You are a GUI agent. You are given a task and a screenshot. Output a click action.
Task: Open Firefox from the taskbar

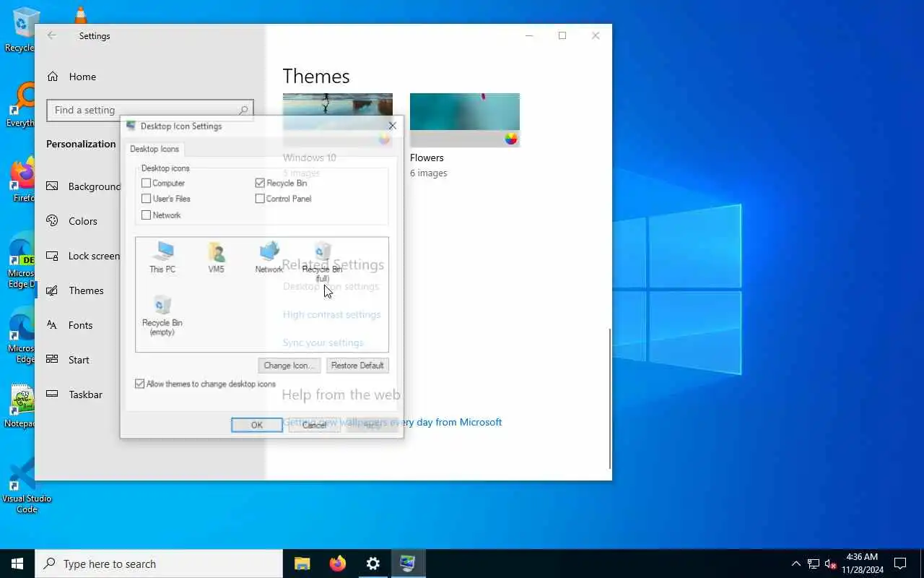(x=338, y=564)
